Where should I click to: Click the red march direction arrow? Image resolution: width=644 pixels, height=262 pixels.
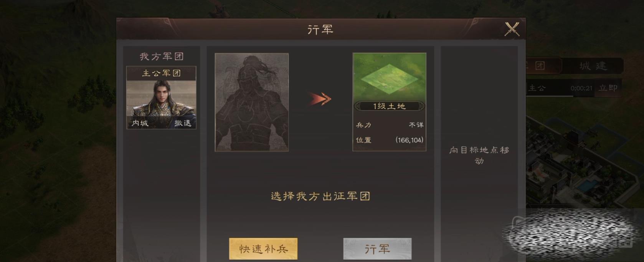tap(320, 99)
